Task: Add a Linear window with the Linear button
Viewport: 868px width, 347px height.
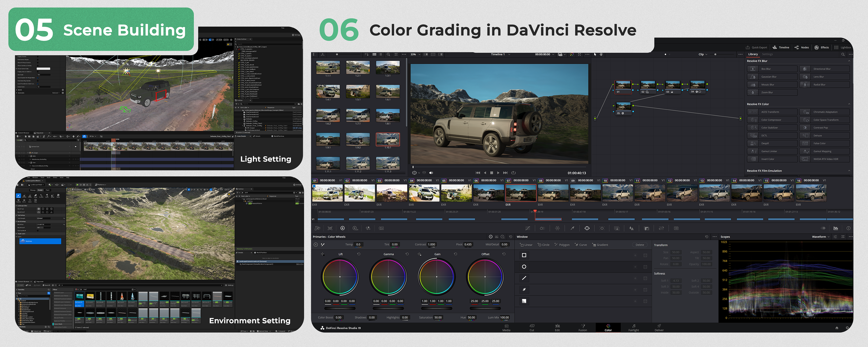Action: pos(526,245)
